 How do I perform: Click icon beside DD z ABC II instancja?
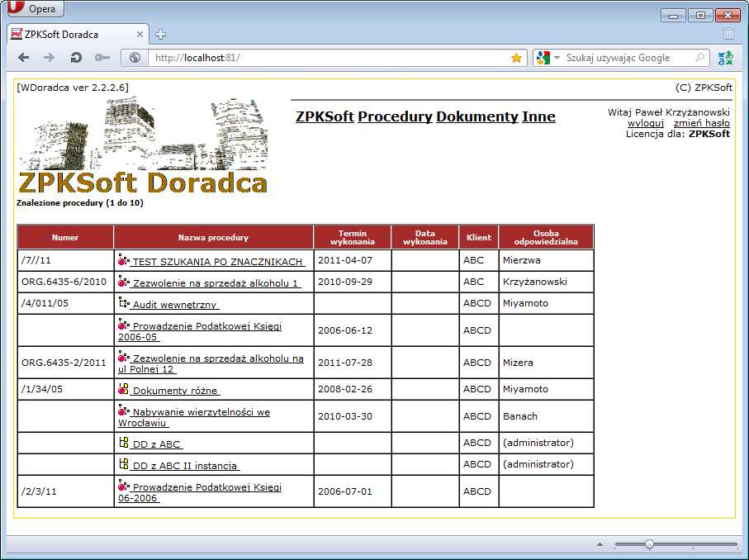pyautogui.click(x=123, y=464)
